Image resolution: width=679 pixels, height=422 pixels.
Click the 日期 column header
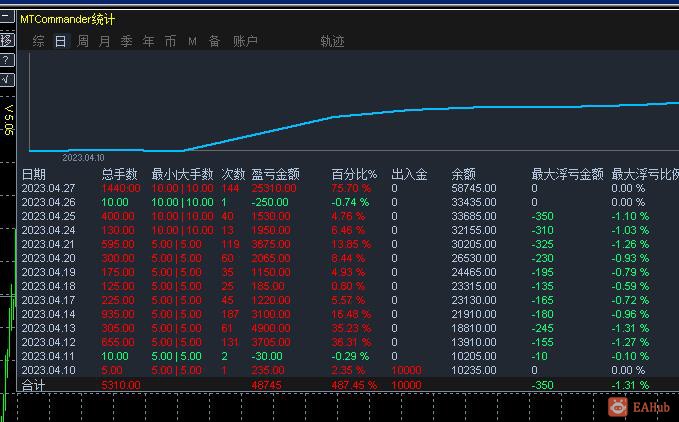[34, 174]
